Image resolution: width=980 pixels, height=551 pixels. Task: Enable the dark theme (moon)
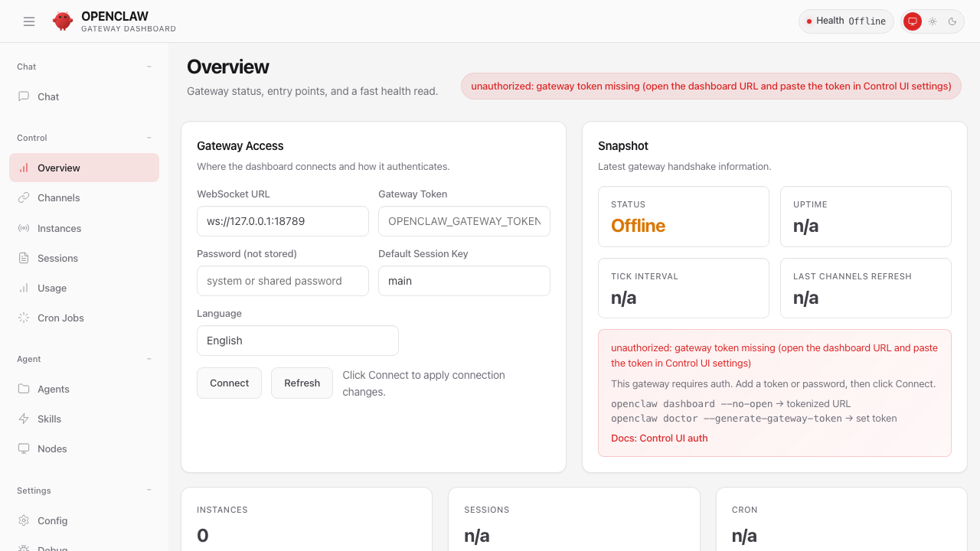[952, 21]
